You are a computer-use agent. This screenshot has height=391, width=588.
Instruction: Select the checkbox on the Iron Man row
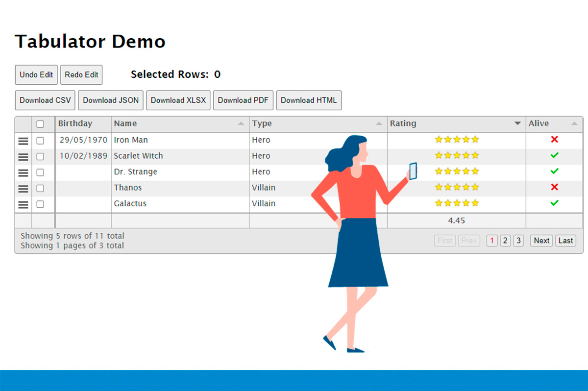tap(40, 140)
